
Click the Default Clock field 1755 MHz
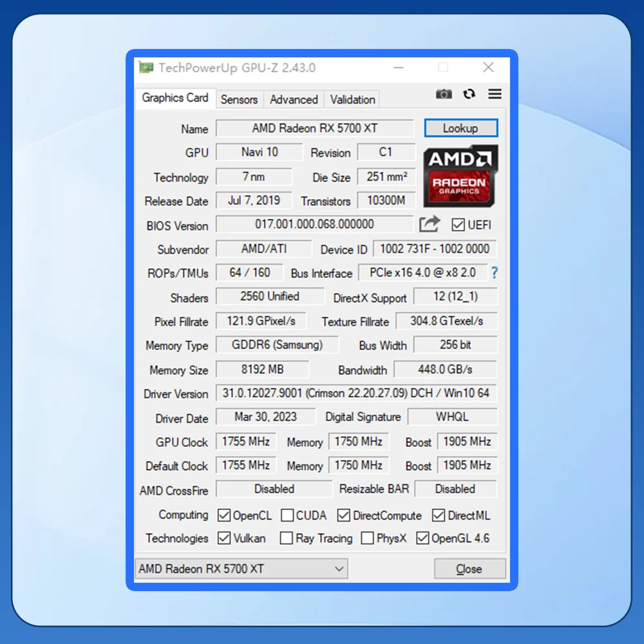[x=246, y=466]
